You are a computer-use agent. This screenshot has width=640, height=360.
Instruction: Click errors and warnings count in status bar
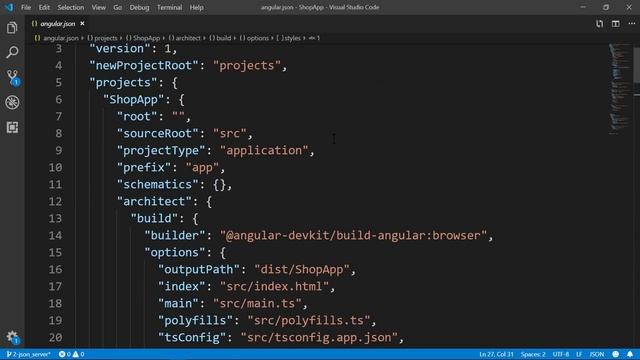click(71, 354)
